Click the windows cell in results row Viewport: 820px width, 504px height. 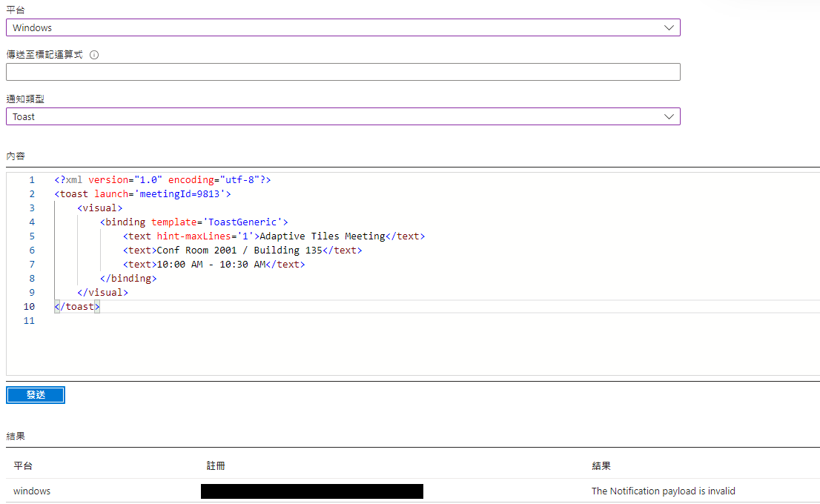pos(32,491)
